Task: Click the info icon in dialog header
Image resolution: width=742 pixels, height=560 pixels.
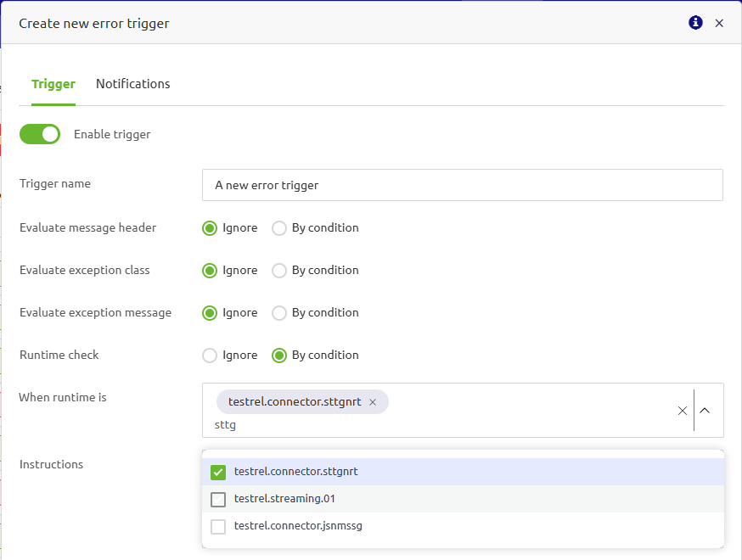Action: coord(695,23)
